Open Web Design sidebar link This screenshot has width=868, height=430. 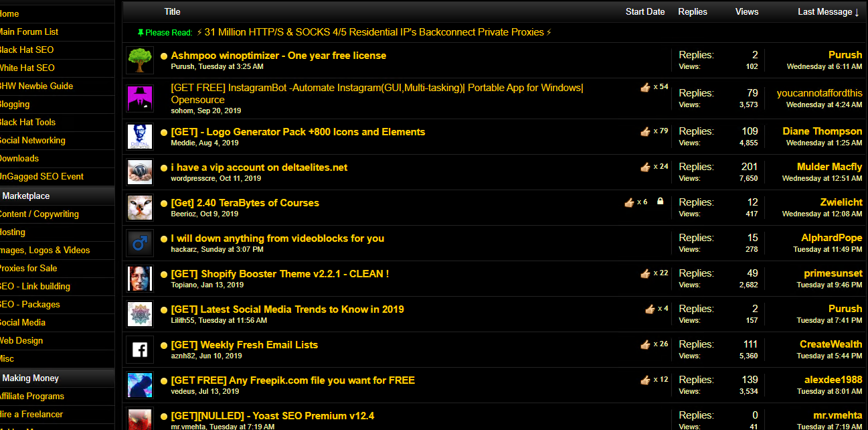pyautogui.click(x=21, y=340)
